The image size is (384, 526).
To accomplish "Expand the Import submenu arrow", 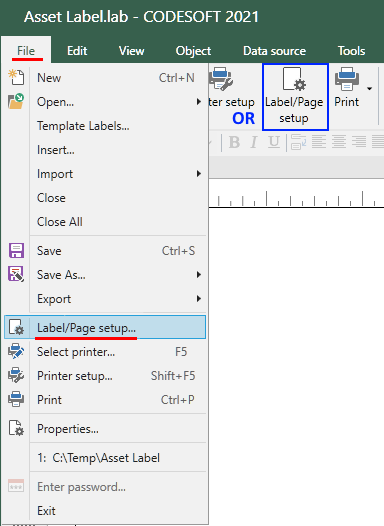I will [199, 174].
